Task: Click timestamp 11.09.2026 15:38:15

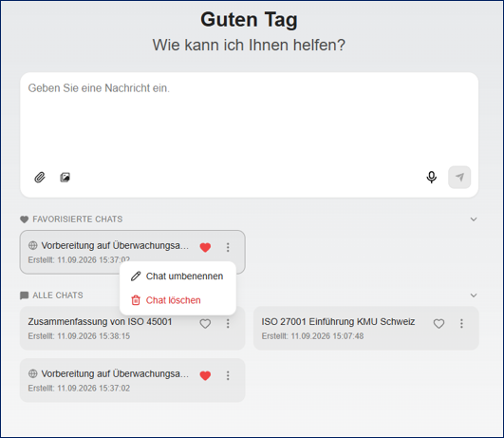Action: click(94, 336)
